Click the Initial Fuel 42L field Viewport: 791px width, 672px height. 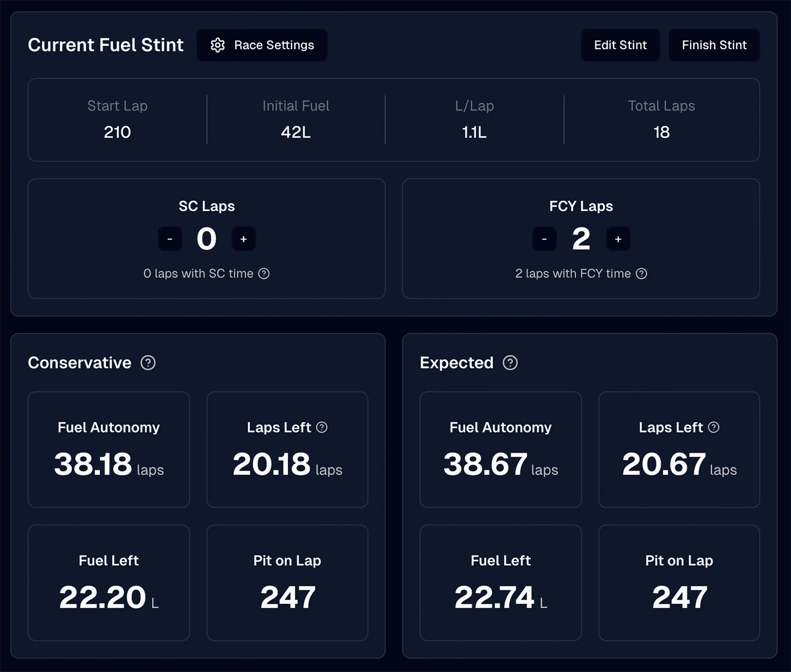(295, 132)
